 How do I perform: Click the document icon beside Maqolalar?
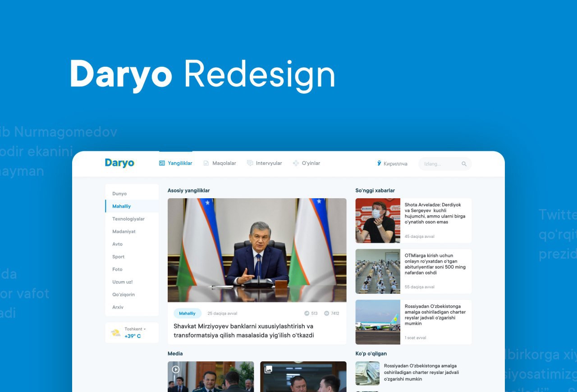tap(206, 163)
